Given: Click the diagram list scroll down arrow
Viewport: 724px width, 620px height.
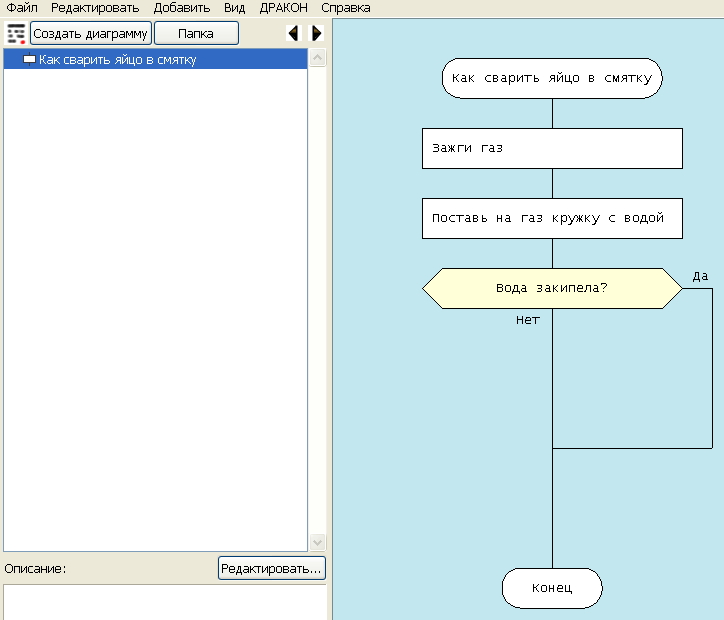Looking at the screenshot, I should pos(318,541).
